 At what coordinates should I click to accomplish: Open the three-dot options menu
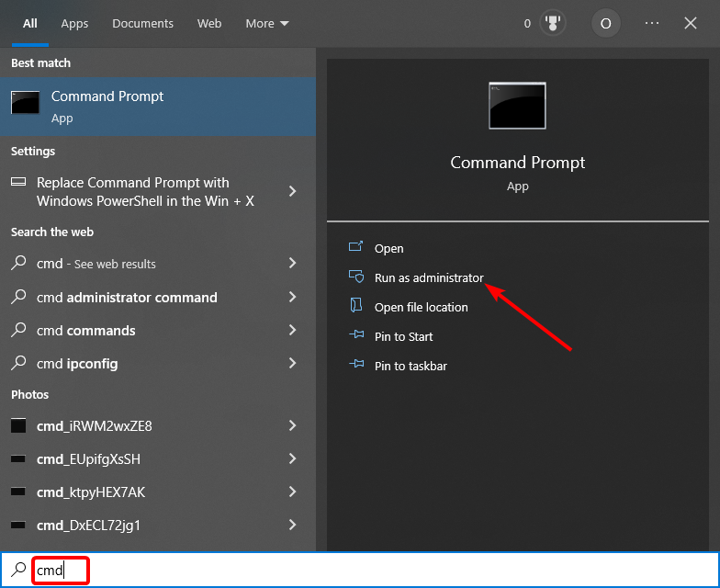pos(652,24)
